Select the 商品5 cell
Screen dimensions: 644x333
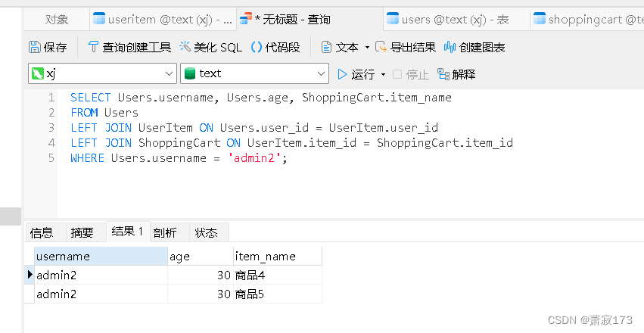[278, 294]
